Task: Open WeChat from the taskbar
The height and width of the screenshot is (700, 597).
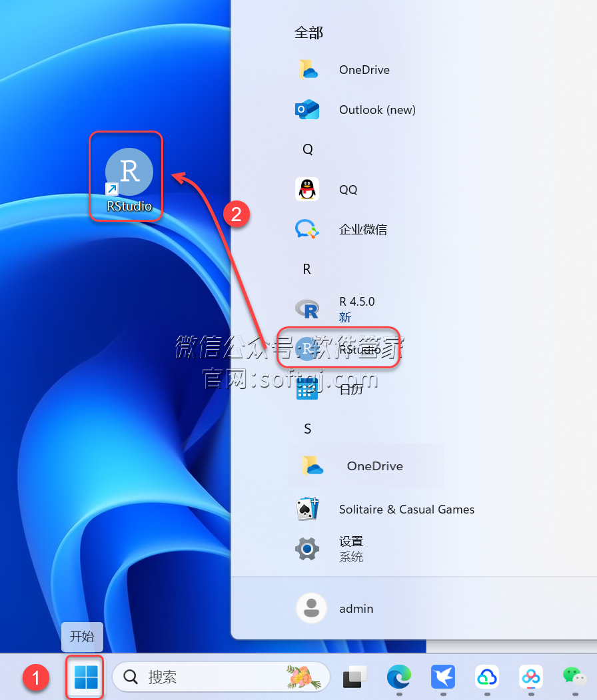Action: coord(574,677)
